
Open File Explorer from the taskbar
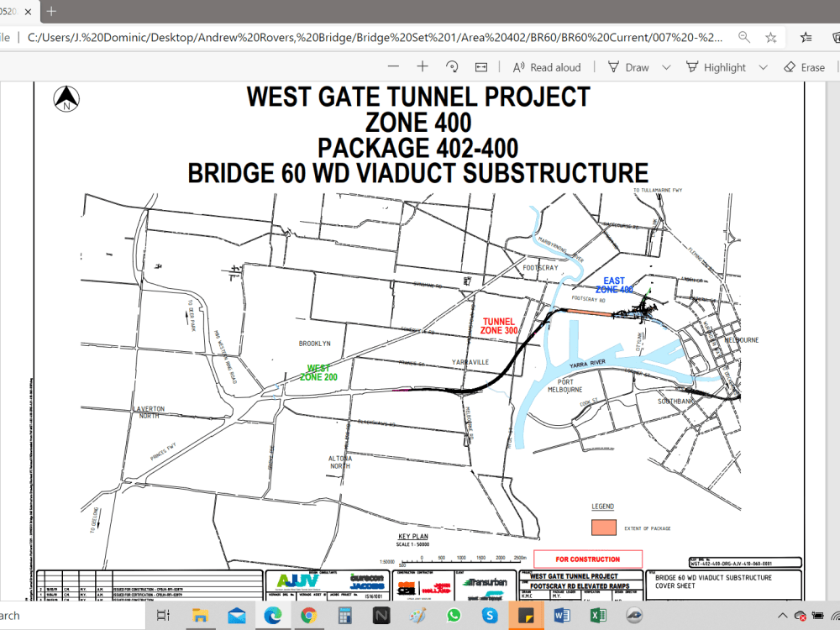tap(200, 616)
